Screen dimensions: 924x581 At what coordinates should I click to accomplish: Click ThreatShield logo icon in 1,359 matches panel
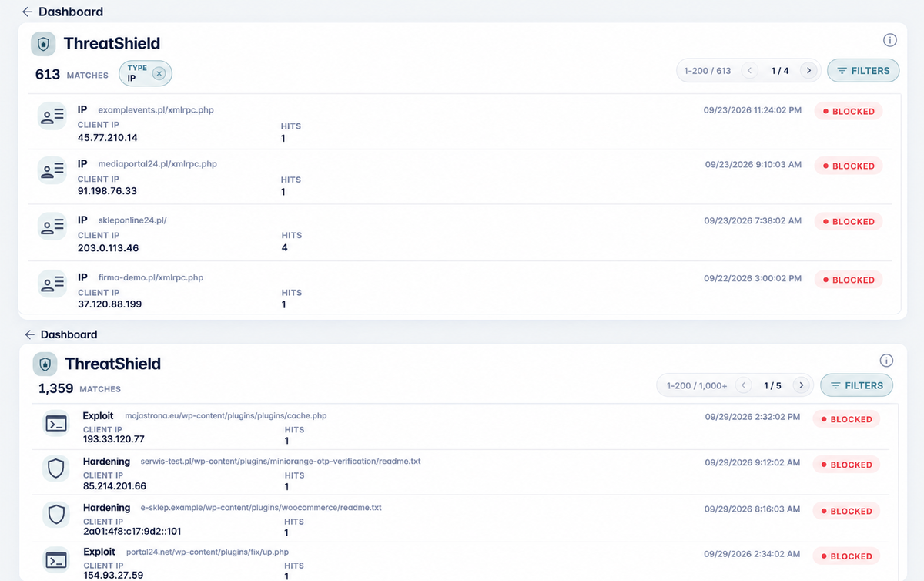(45, 364)
